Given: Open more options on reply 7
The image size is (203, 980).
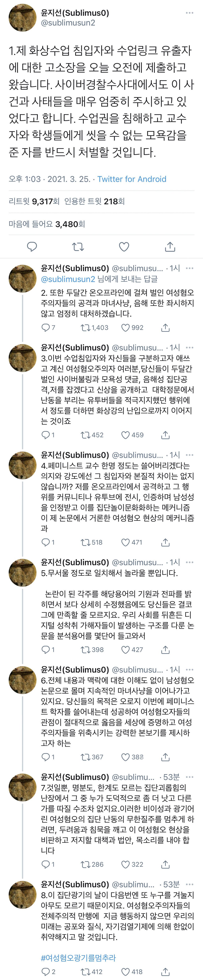Looking at the screenshot, I should 189,777.
